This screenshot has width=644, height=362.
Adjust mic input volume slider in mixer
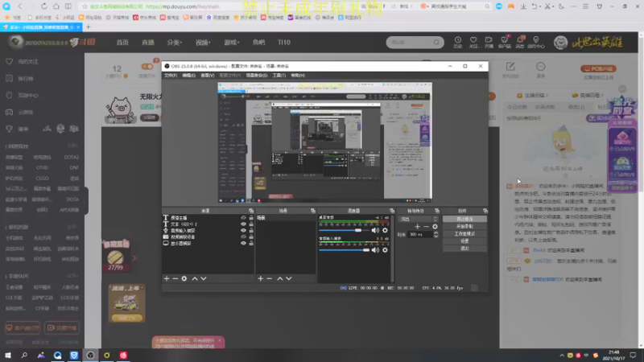pyautogui.click(x=345, y=250)
